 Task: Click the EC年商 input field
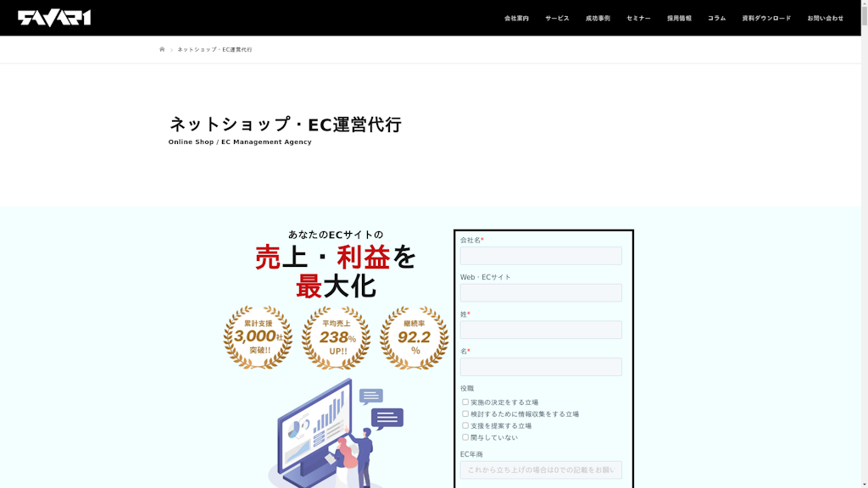click(x=541, y=470)
